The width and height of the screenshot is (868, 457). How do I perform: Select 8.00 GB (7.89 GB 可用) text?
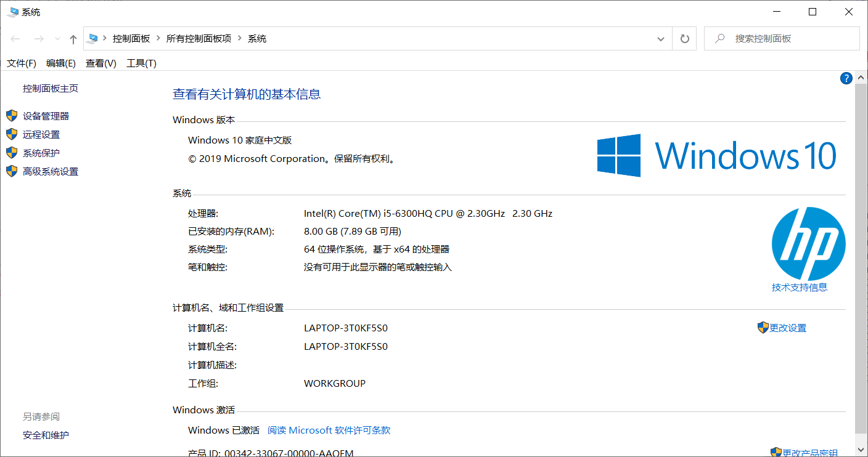(353, 232)
